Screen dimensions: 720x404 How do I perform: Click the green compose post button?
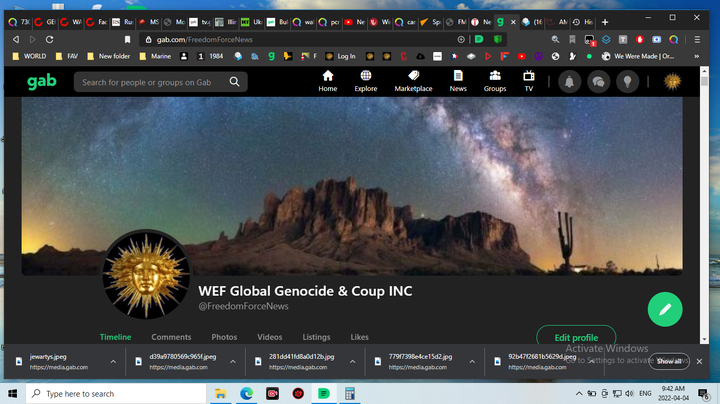click(x=664, y=310)
